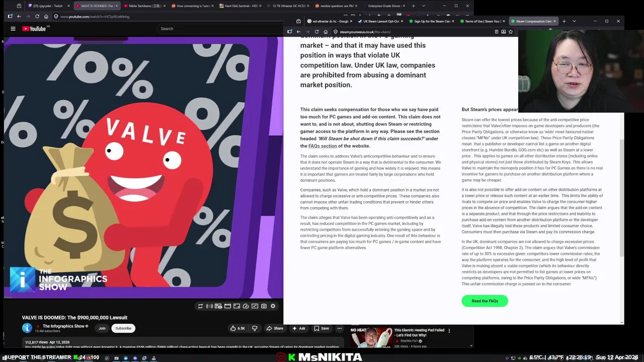The width and height of the screenshot is (644, 362).
Task: Like the video with 6.5K thumbs up
Action: pos(237,328)
